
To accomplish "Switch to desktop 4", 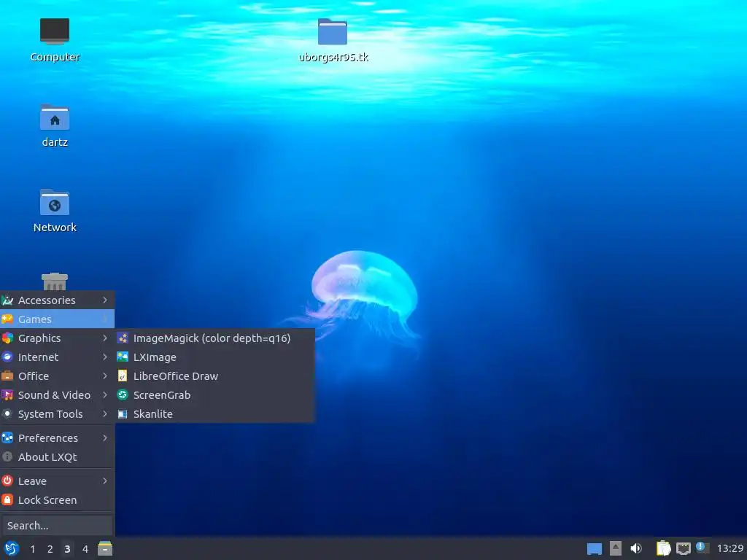I will pos(85,549).
